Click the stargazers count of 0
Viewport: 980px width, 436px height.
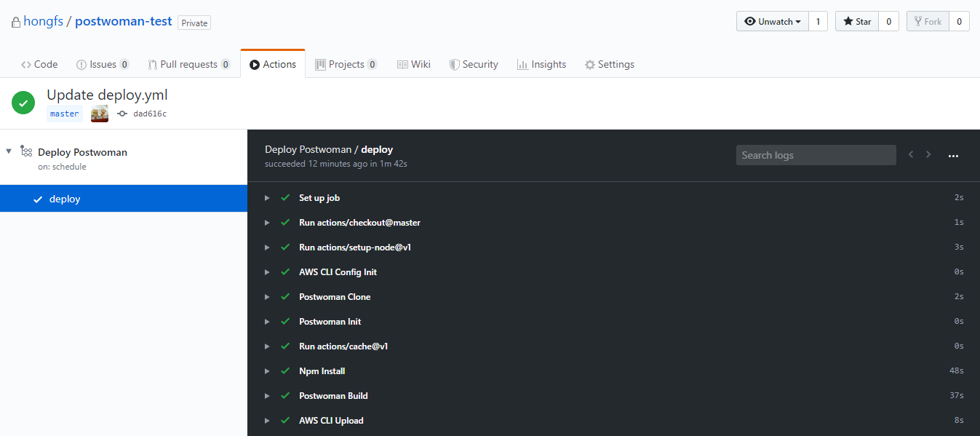pyautogui.click(x=888, y=22)
